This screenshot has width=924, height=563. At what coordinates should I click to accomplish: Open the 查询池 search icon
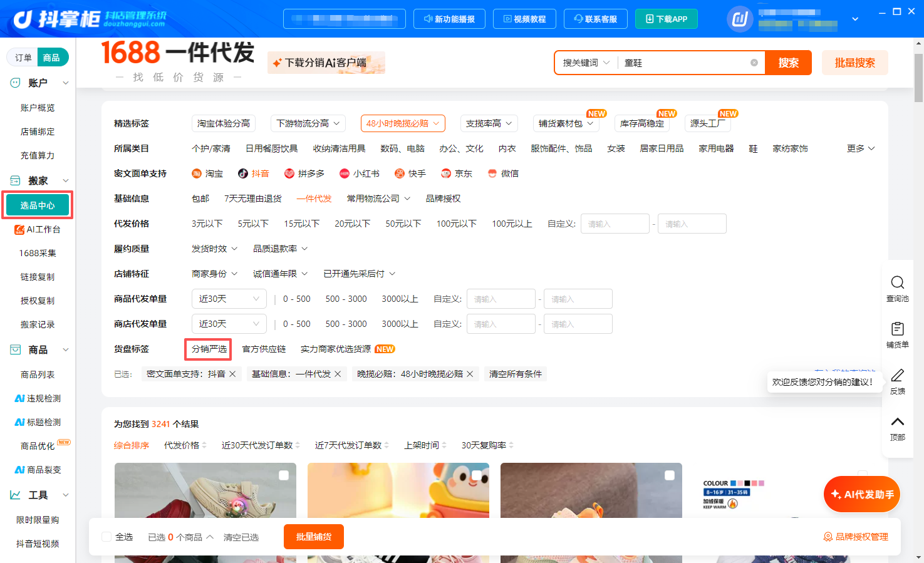click(x=897, y=282)
